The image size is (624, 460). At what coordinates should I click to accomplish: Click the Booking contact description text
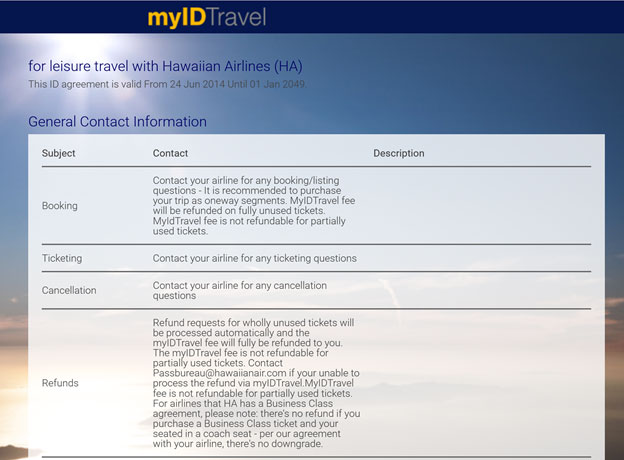coord(255,205)
